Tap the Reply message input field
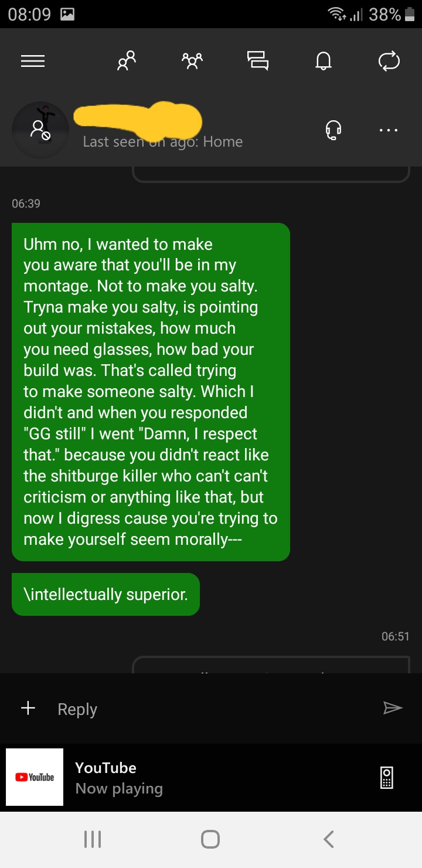The width and height of the screenshot is (422, 868). coord(211,709)
